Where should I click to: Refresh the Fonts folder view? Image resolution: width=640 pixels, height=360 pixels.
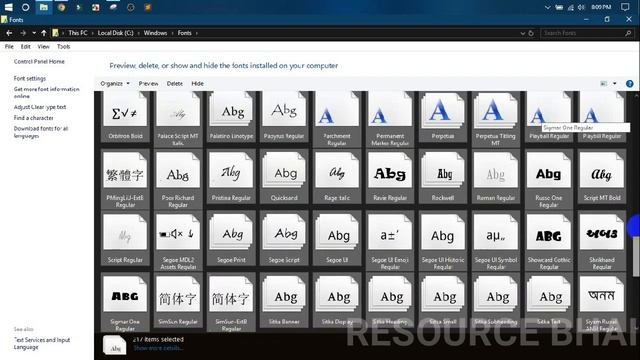click(531, 33)
